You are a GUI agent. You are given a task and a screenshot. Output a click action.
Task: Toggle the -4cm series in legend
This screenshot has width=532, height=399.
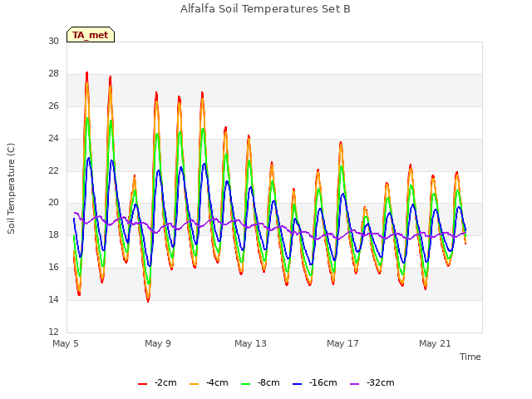(x=209, y=383)
